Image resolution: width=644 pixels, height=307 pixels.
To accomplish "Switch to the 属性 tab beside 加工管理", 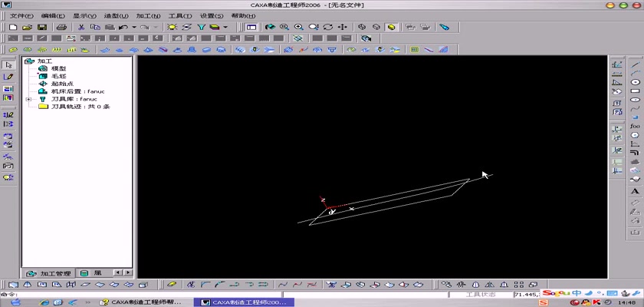I will pos(93,273).
